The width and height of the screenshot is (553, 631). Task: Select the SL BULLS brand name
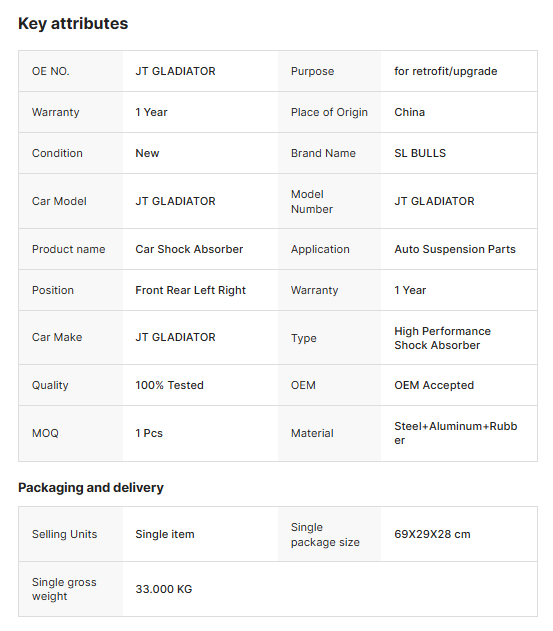[420, 153]
